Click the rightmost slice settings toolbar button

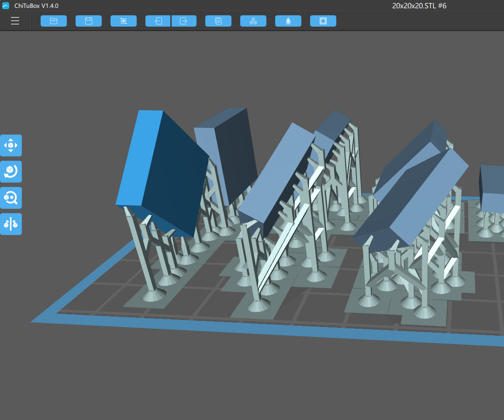coord(323,21)
